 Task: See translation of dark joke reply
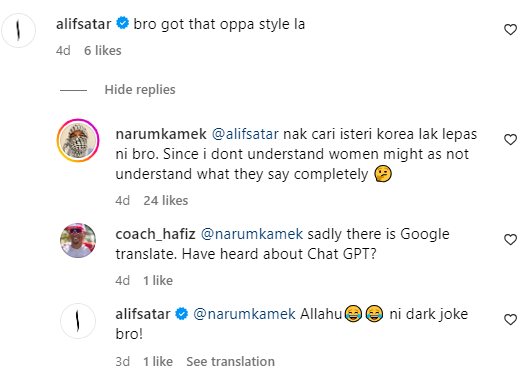point(230,361)
